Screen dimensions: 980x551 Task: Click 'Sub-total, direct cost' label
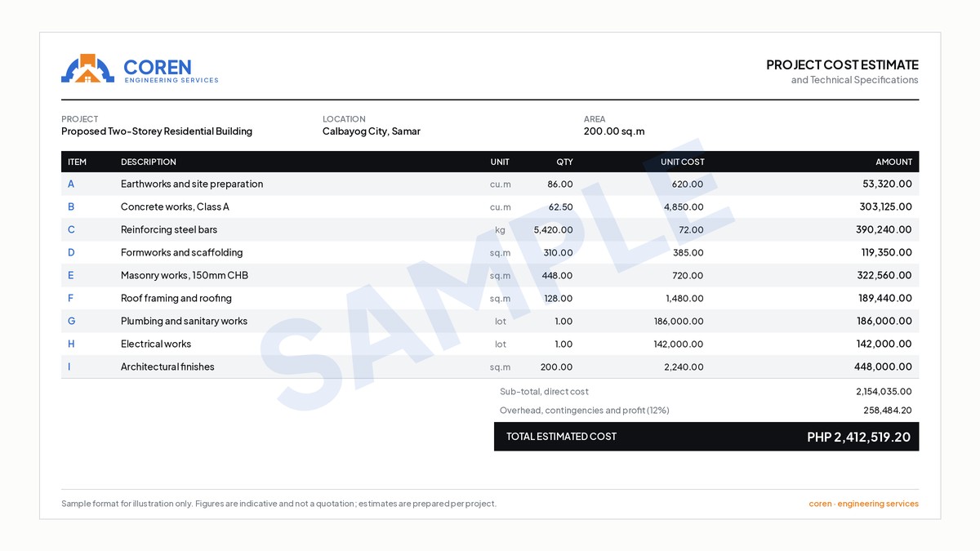coord(544,392)
